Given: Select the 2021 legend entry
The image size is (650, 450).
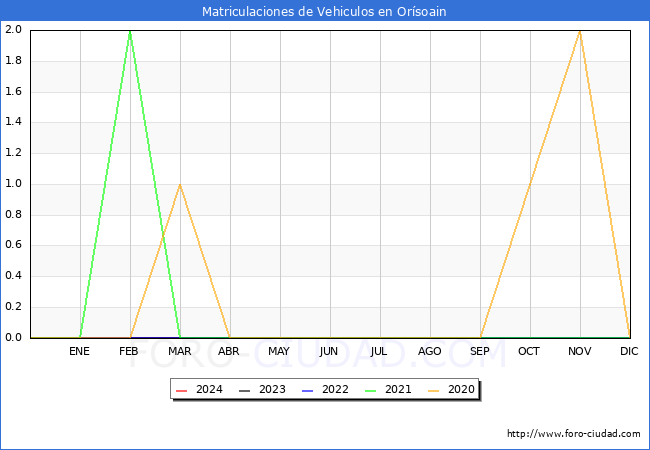Looking at the screenshot, I should 388,390.
